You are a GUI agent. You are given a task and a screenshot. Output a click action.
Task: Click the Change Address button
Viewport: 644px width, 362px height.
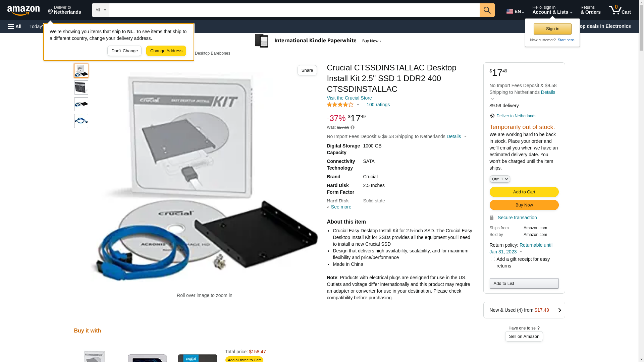[x=166, y=51]
